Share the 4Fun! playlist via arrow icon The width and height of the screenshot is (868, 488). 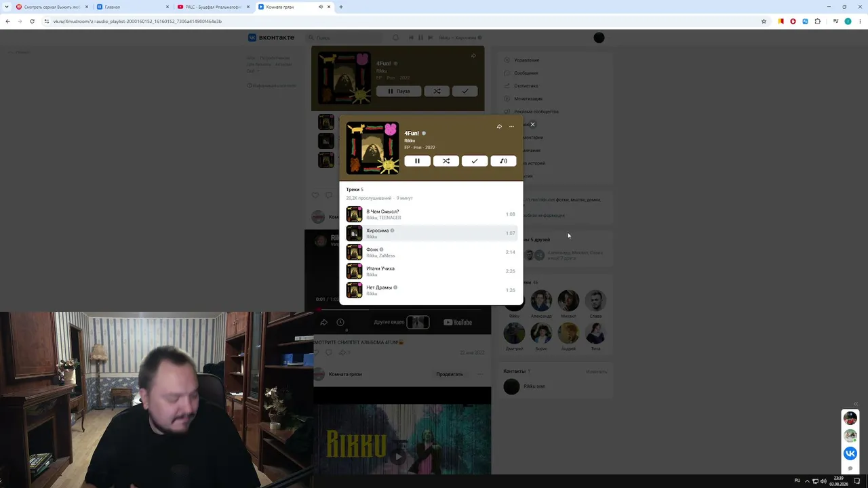499,127
